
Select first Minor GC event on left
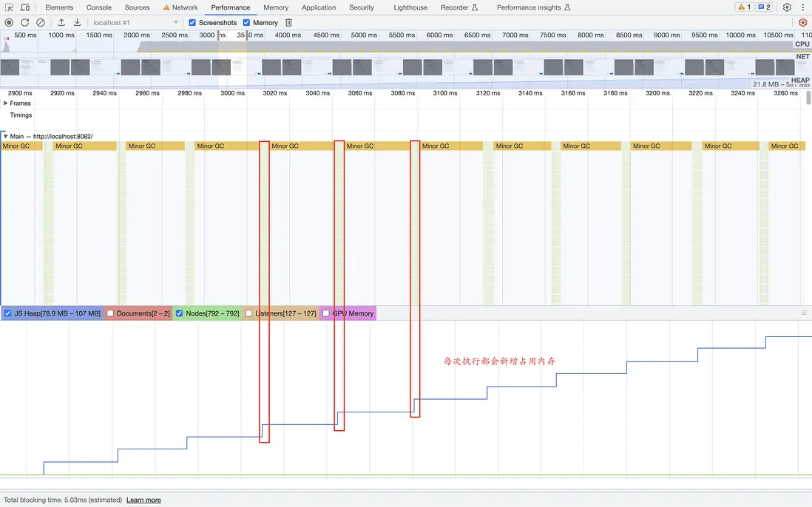click(x=21, y=146)
